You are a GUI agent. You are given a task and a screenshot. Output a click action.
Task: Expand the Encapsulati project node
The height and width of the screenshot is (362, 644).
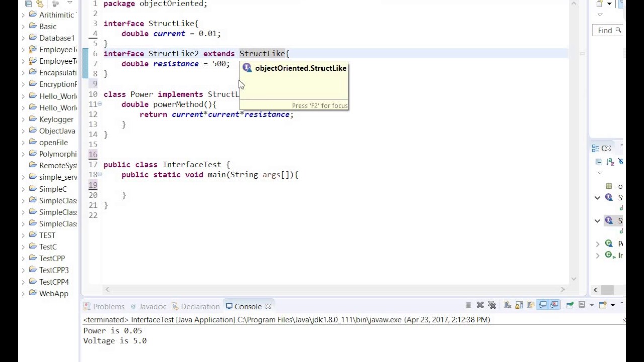pos(23,72)
